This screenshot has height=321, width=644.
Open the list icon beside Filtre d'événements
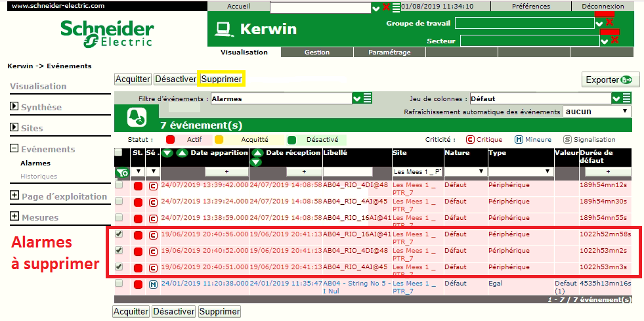pyautogui.click(x=368, y=98)
